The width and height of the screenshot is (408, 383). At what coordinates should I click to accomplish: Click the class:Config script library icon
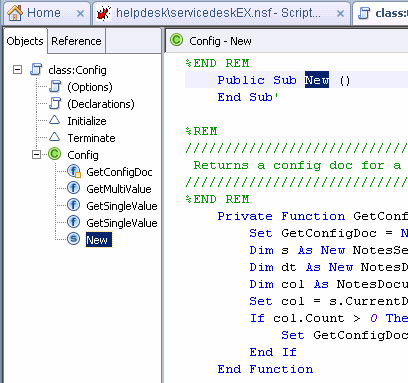coord(36,70)
